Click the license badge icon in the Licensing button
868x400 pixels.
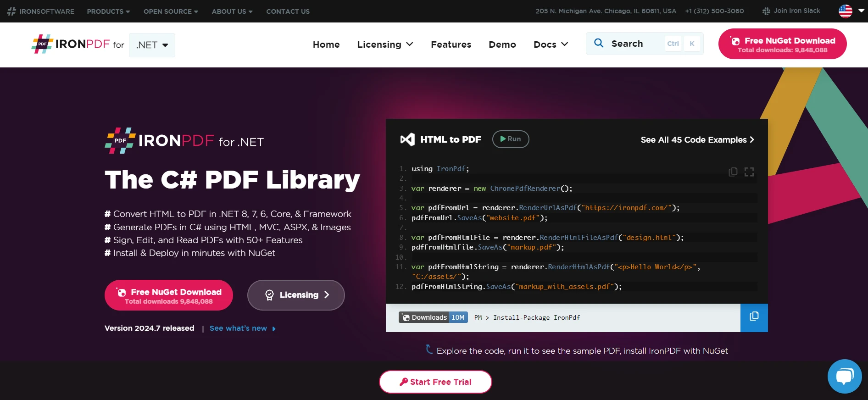point(269,295)
